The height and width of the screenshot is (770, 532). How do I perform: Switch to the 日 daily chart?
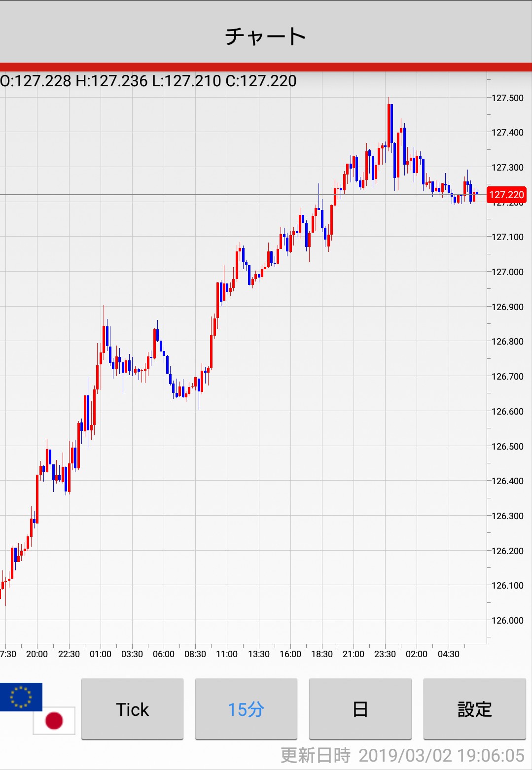pyautogui.click(x=360, y=709)
